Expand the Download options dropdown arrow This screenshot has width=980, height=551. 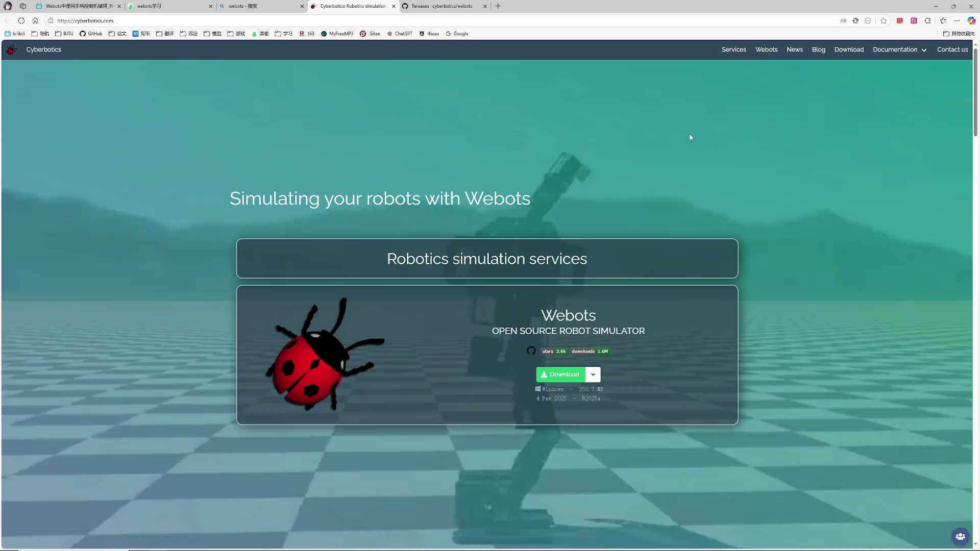coord(593,374)
